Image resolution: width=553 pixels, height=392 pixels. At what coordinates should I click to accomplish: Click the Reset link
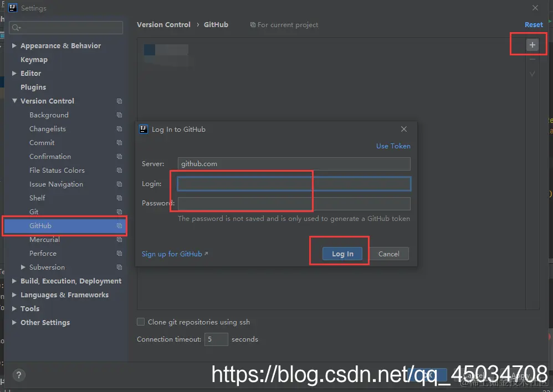point(534,25)
